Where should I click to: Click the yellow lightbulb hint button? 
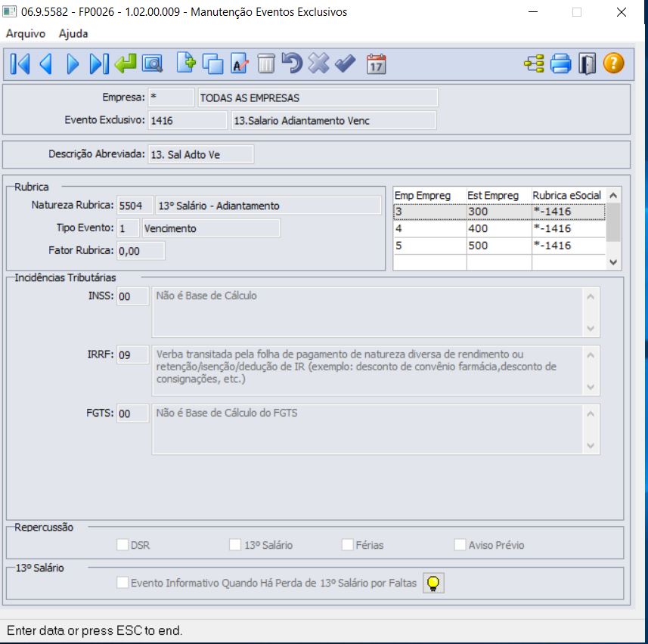point(433,583)
